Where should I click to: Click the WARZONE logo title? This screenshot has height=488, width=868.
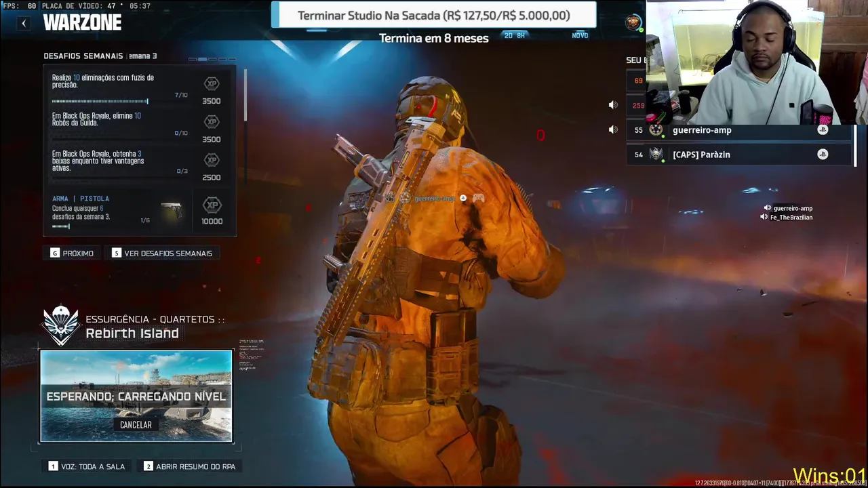82,22
